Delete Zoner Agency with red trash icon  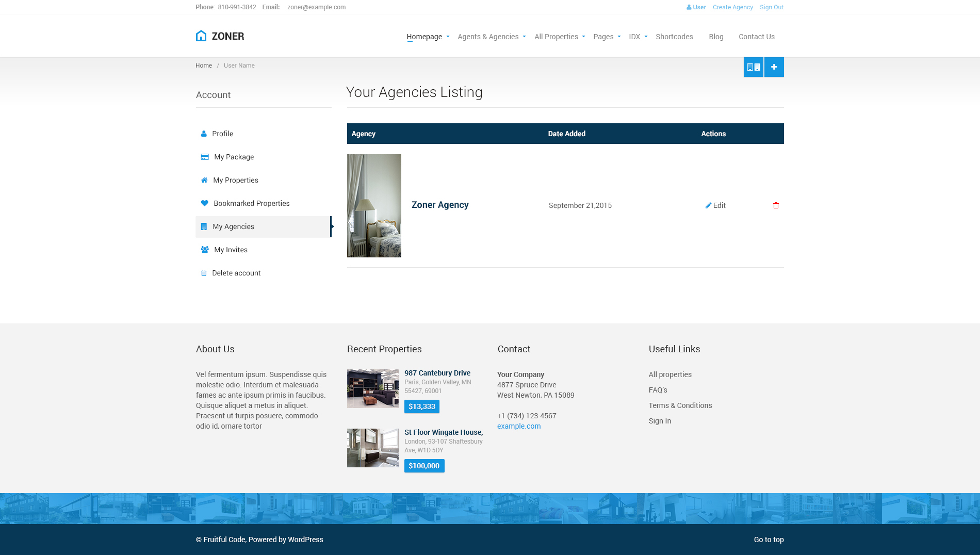[x=776, y=205]
